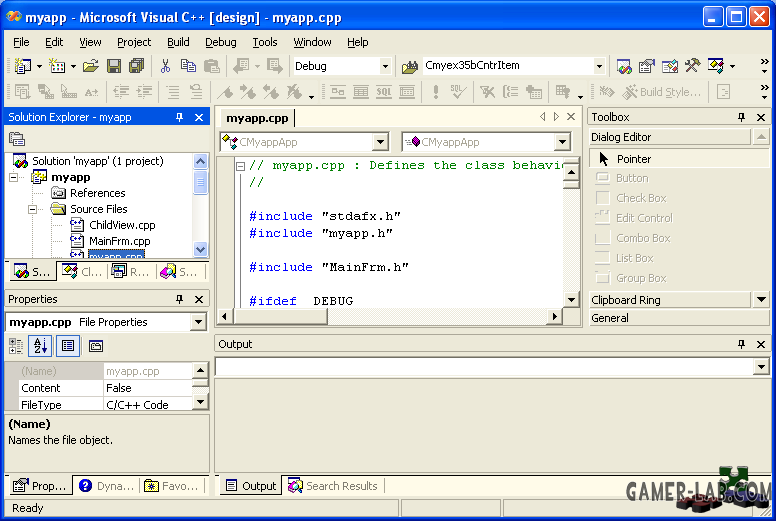Open the Help menu

357,42
